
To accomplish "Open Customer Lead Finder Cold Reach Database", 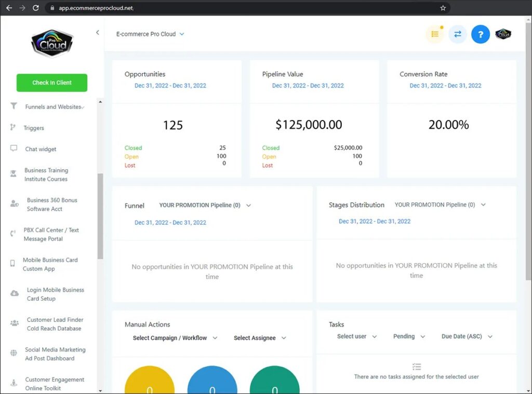I will click(x=55, y=324).
